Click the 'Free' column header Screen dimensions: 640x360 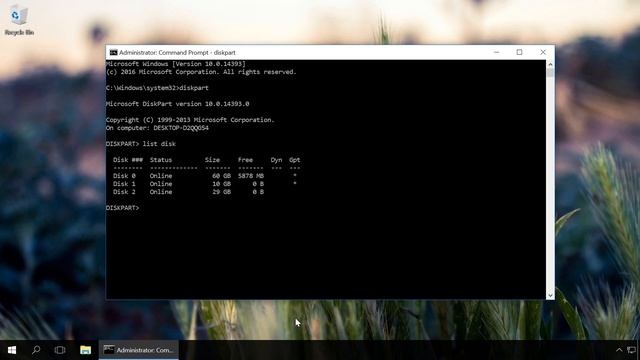tap(245, 160)
